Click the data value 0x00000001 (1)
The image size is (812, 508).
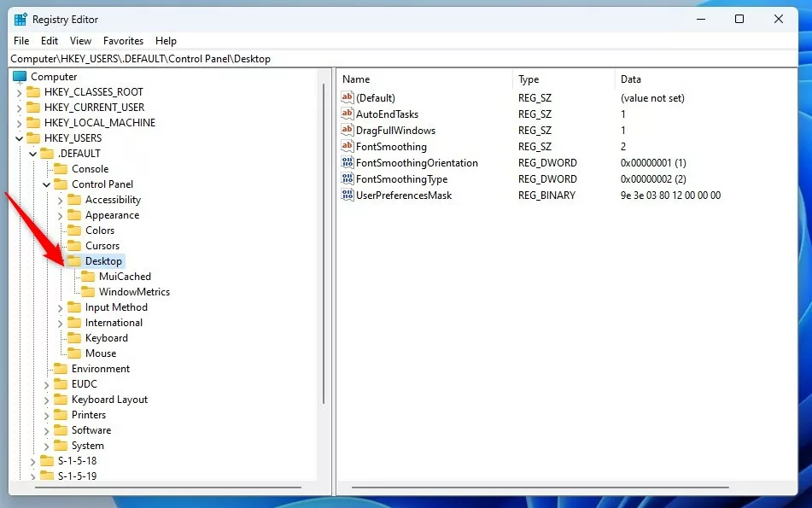click(x=653, y=163)
